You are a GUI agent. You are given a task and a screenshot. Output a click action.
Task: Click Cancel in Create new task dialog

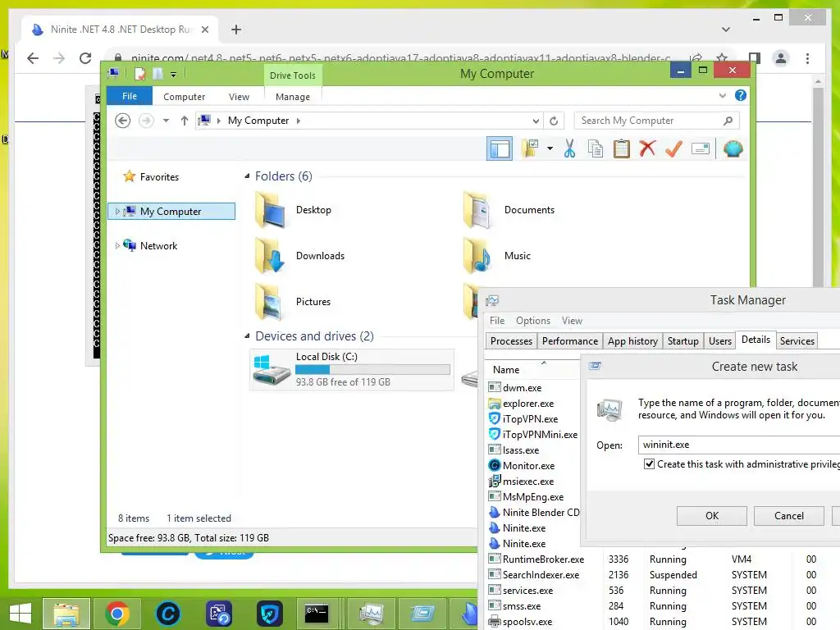(788, 516)
